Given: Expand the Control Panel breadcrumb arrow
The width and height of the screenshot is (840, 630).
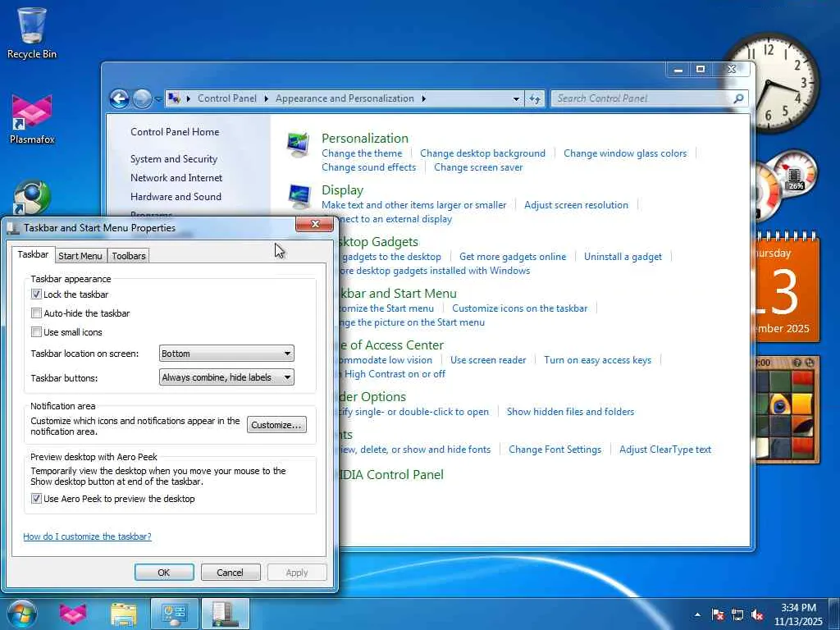Looking at the screenshot, I should (267, 98).
